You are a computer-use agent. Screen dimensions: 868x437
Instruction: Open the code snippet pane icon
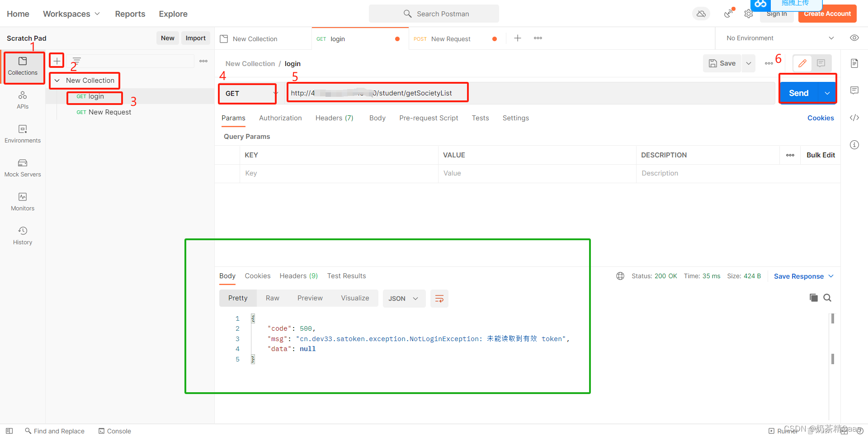pos(854,118)
